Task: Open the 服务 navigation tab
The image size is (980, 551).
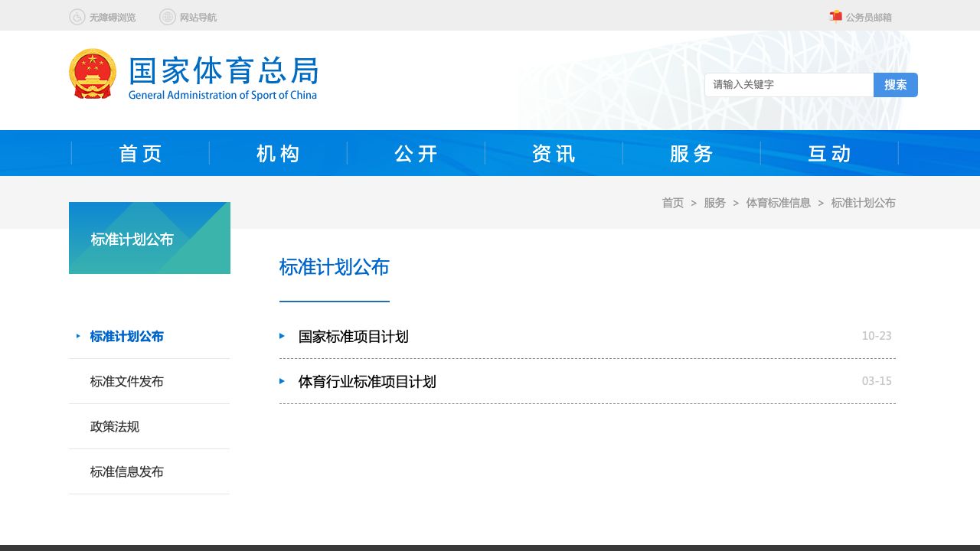Action: click(x=691, y=154)
